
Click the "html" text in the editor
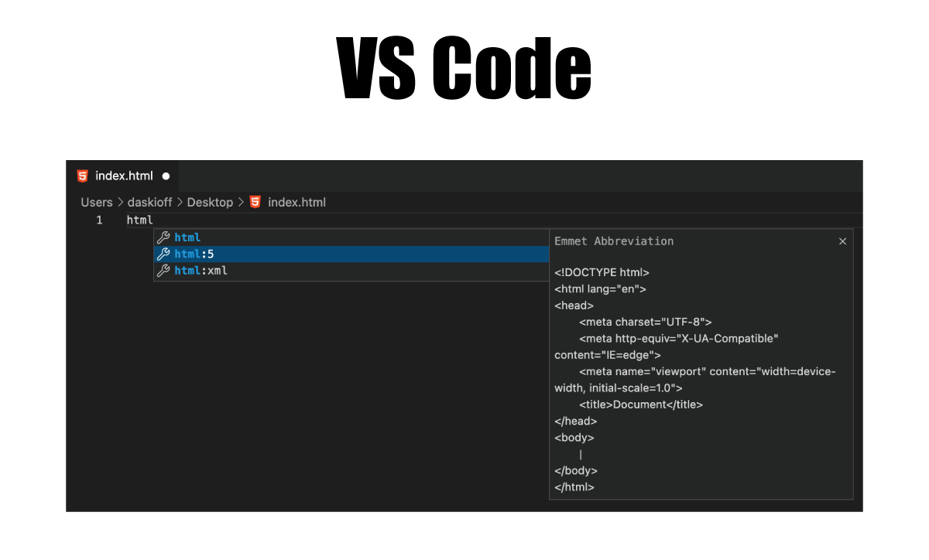(x=139, y=220)
